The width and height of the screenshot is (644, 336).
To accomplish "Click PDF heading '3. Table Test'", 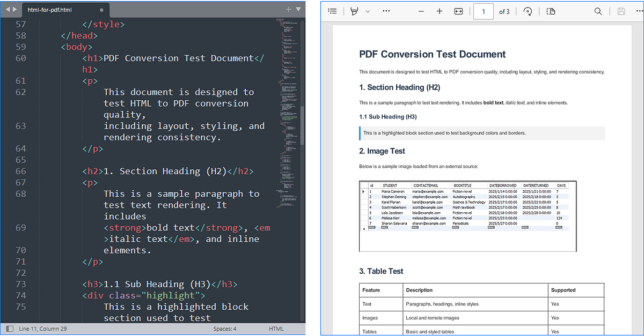I will coord(382,271).
